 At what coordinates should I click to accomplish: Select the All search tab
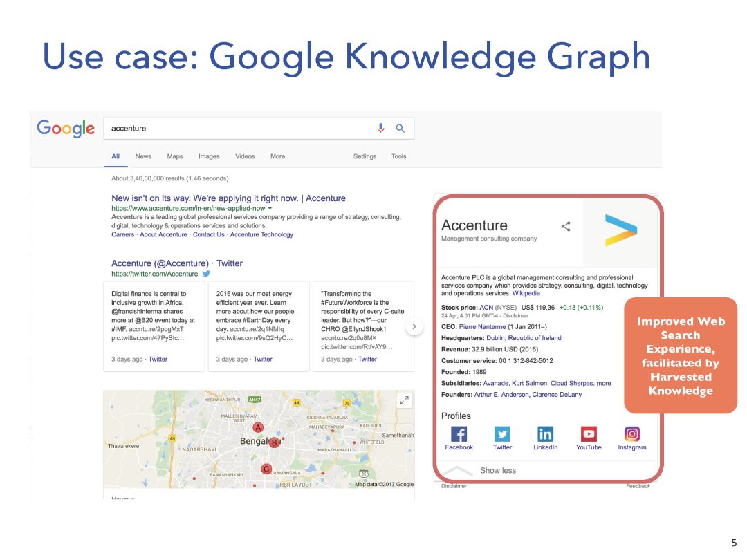(x=116, y=156)
